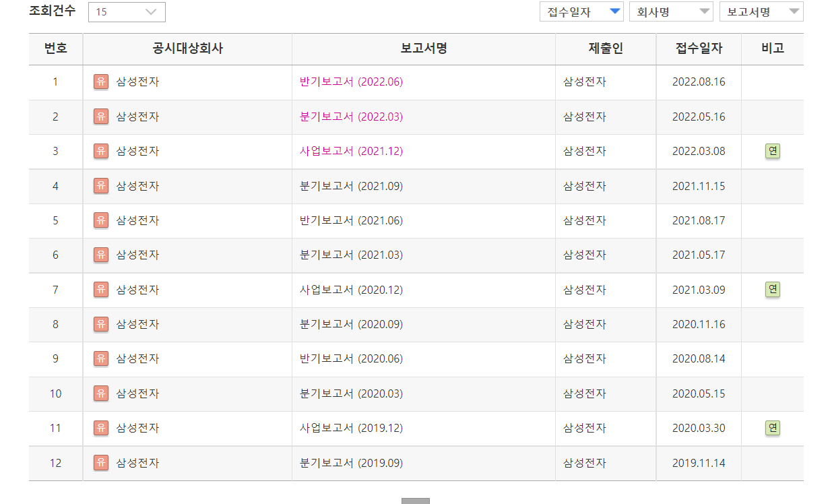Screen dimensions: 830x504
Task: Sort results by 접수일자
Action: 581,11
